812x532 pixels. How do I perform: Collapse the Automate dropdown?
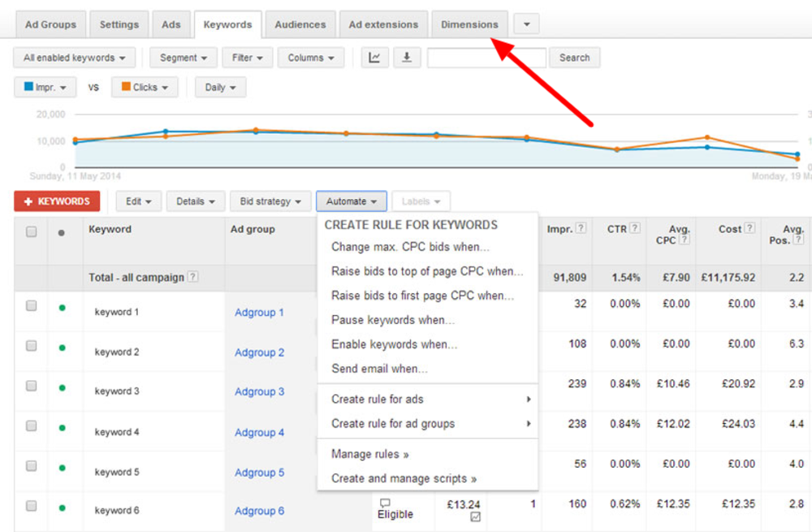pyautogui.click(x=351, y=201)
